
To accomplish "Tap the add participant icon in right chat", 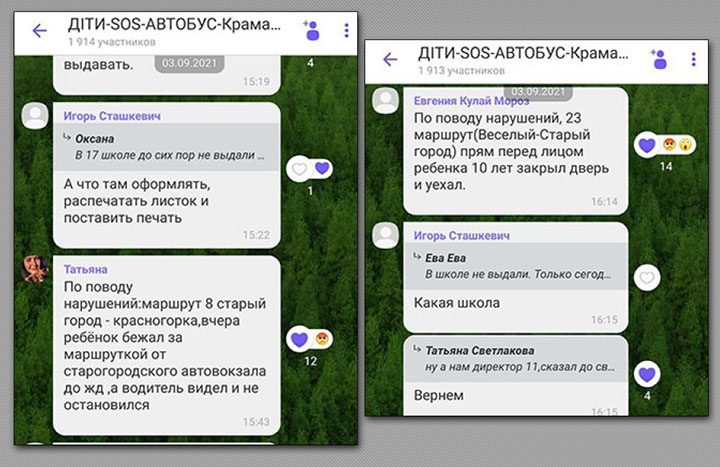I will [659, 59].
